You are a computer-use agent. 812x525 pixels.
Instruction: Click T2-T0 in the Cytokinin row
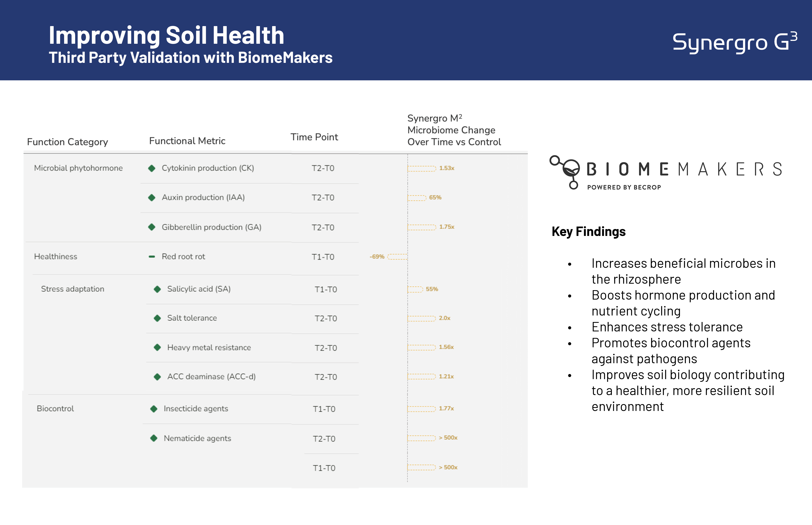323,168
